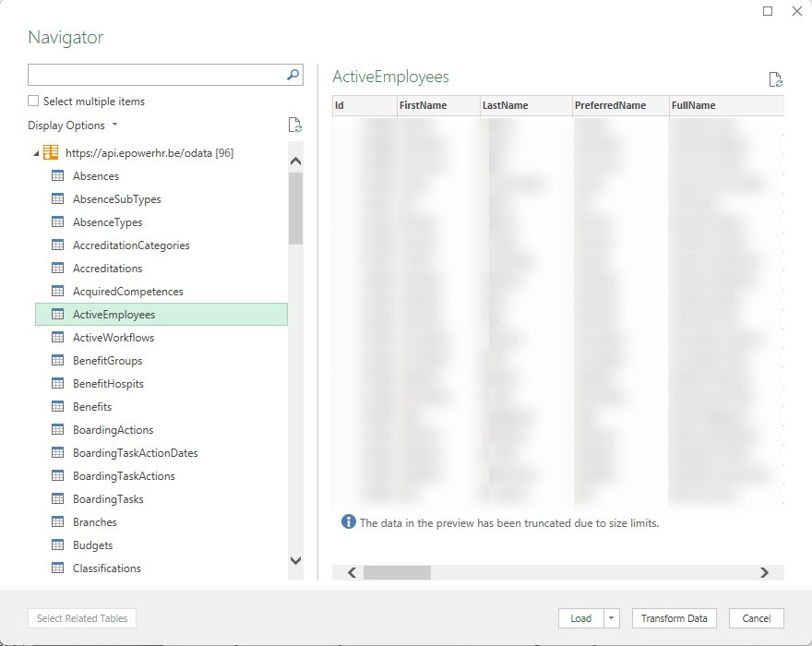Viewport: 812px width, 646px height.
Task: Click the AccreditationCategories table icon
Action: (x=57, y=245)
